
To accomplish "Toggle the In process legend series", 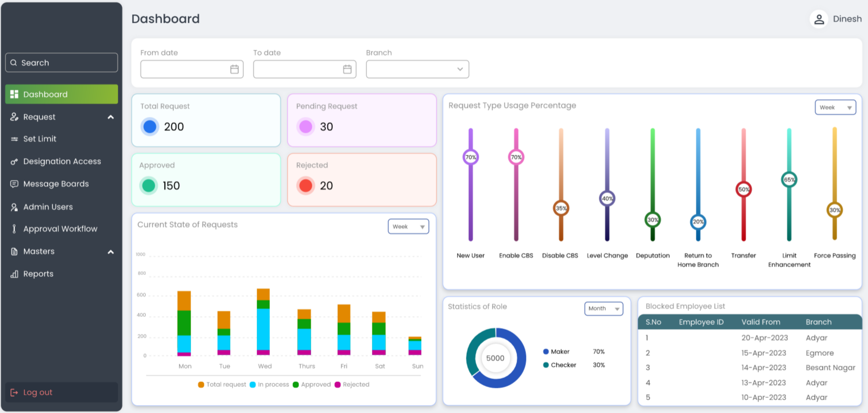I will (269, 384).
